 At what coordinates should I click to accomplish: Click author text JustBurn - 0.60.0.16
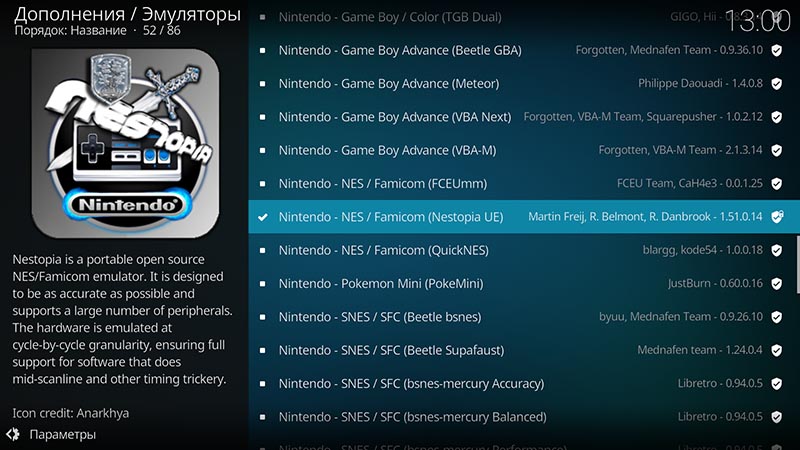tap(715, 284)
